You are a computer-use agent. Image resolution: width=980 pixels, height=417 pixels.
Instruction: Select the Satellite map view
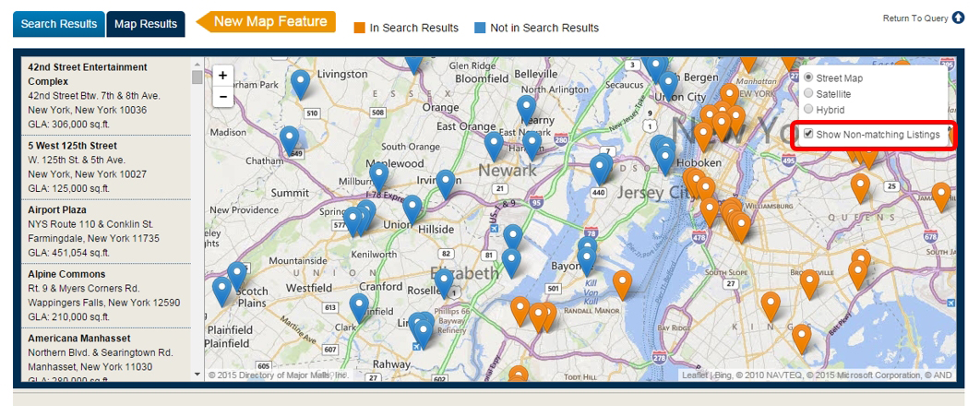pos(808,94)
